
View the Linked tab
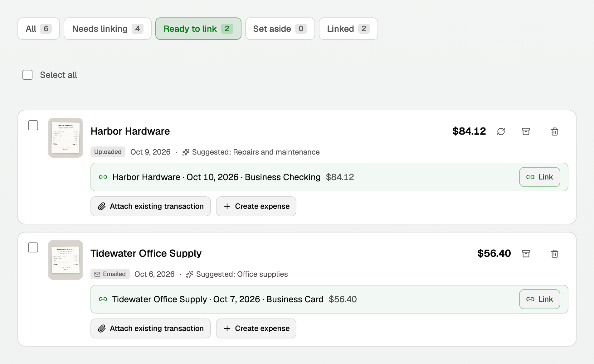tap(348, 29)
